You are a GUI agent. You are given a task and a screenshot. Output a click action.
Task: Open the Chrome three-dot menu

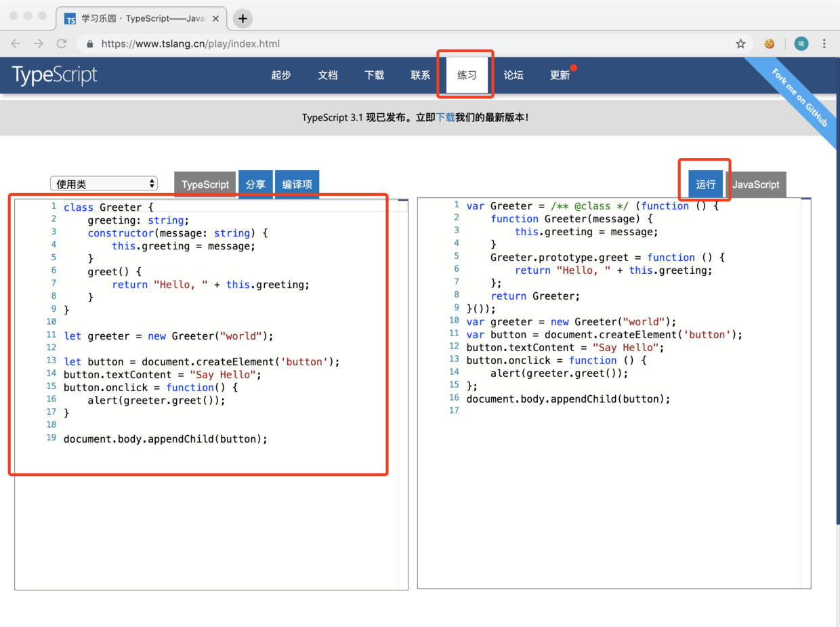point(825,43)
